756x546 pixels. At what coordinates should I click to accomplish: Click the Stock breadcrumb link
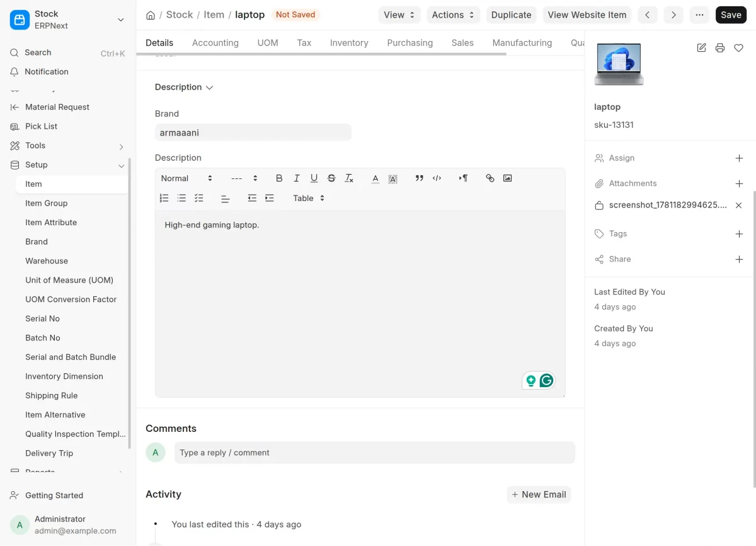point(180,15)
